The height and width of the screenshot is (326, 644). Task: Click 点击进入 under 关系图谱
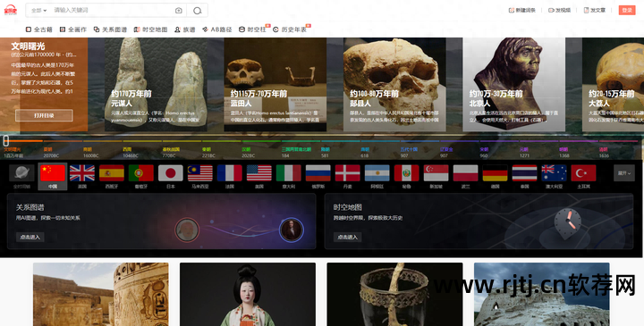pyautogui.click(x=30, y=237)
